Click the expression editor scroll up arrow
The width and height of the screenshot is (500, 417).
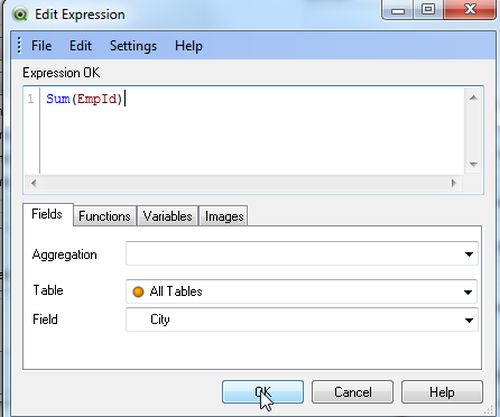(x=473, y=98)
